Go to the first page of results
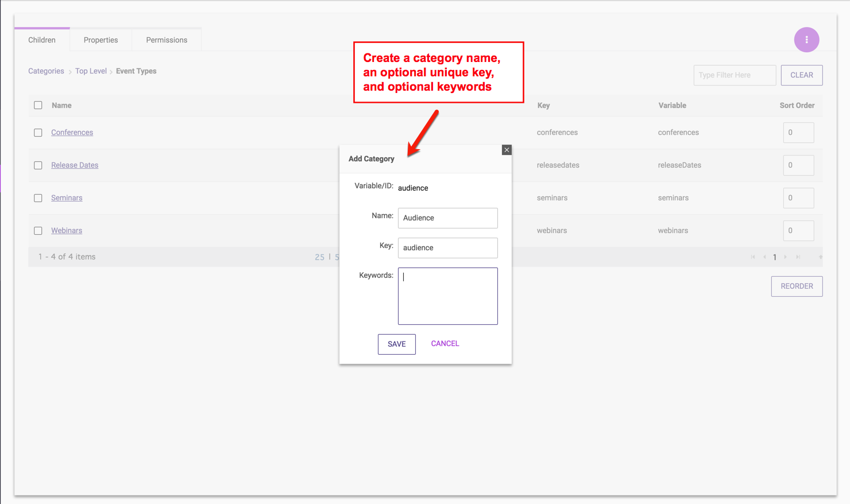The height and width of the screenshot is (504, 850). [753, 257]
